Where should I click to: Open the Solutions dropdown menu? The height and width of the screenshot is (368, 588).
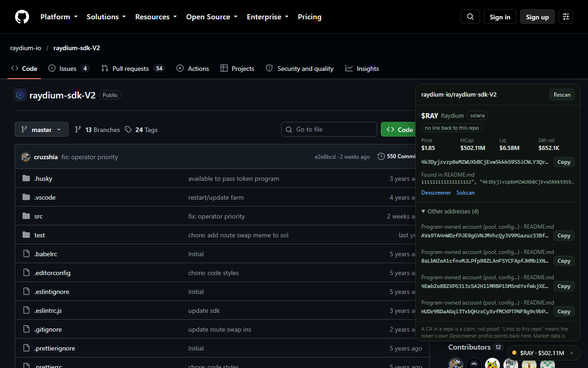[106, 17]
